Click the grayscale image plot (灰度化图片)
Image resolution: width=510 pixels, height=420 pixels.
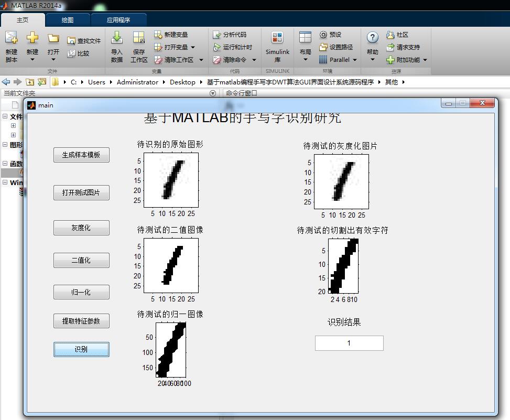[x=342, y=181]
